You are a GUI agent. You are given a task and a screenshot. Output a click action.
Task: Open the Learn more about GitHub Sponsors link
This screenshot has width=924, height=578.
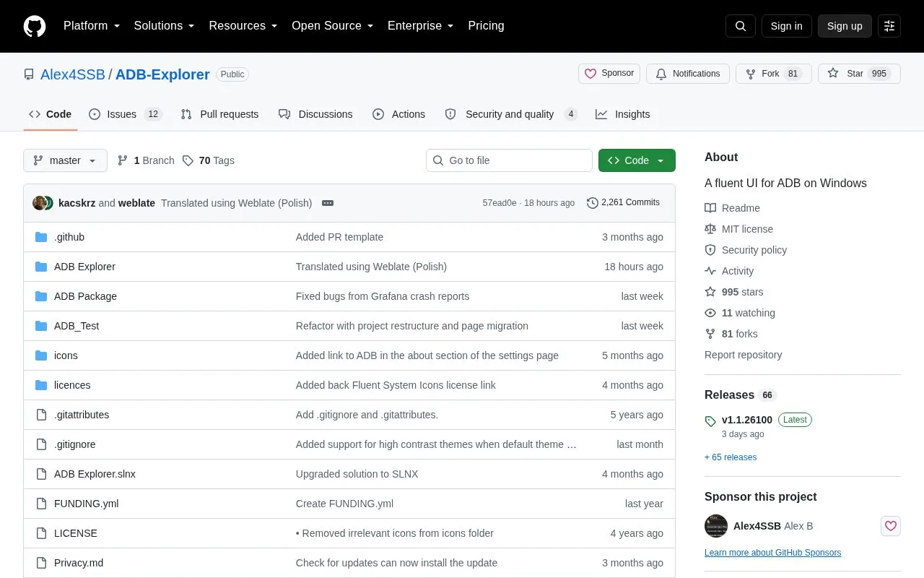[x=772, y=553]
